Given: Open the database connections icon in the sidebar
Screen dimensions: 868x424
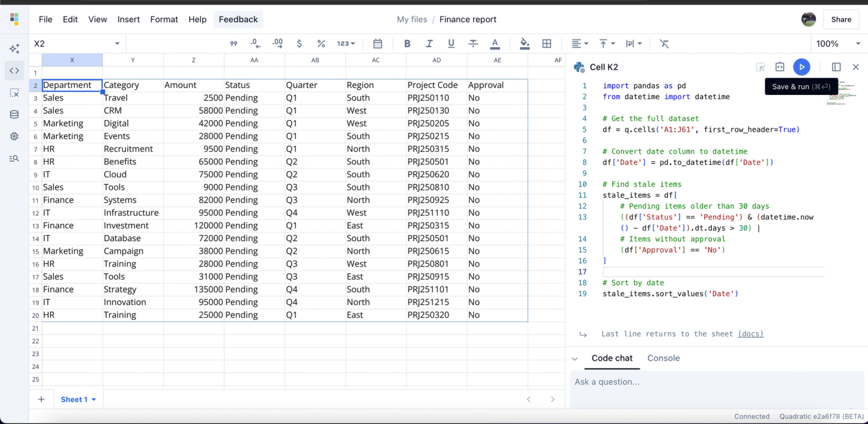Looking at the screenshot, I should 14,114.
